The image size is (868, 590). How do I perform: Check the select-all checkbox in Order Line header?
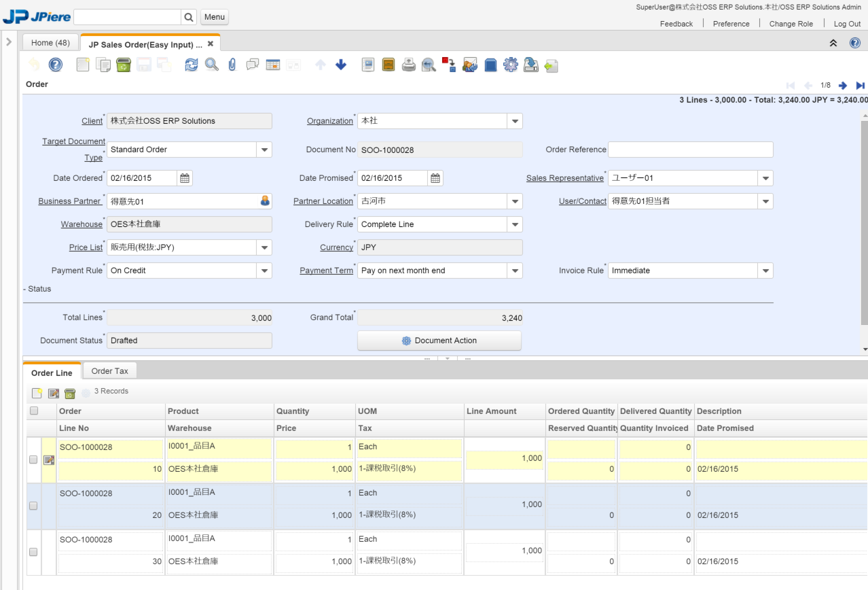click(x=34, y=411)
